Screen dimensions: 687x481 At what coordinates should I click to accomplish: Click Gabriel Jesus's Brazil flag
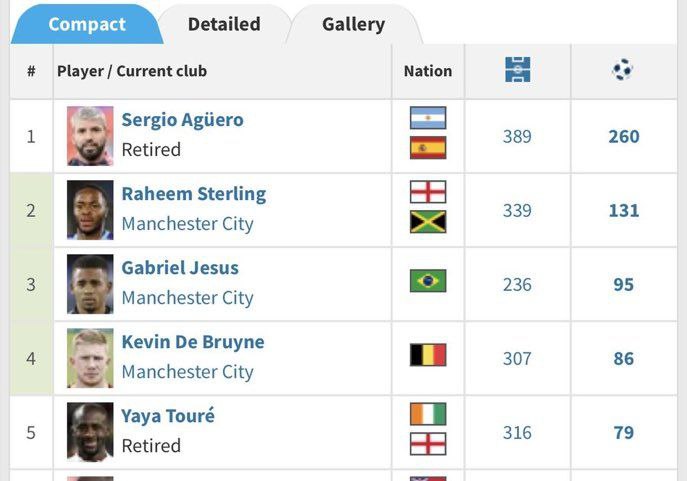click(x=428, y=281)
